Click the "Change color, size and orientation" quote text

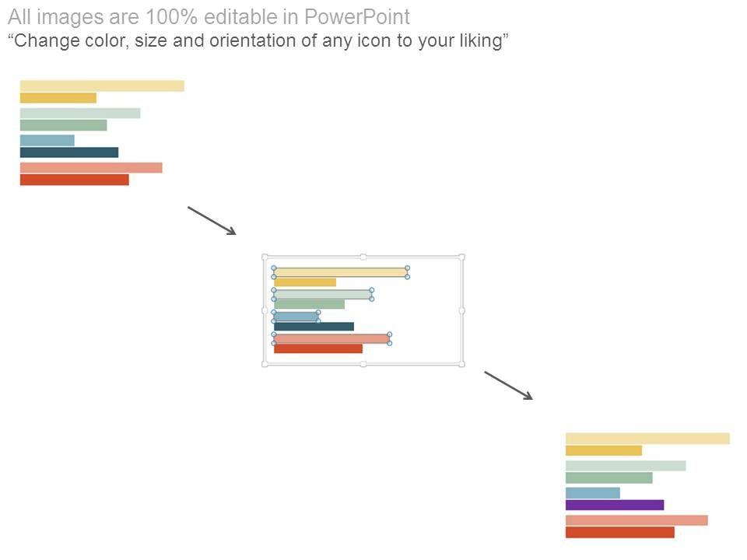pyautogui.click(x=258, y=41)
